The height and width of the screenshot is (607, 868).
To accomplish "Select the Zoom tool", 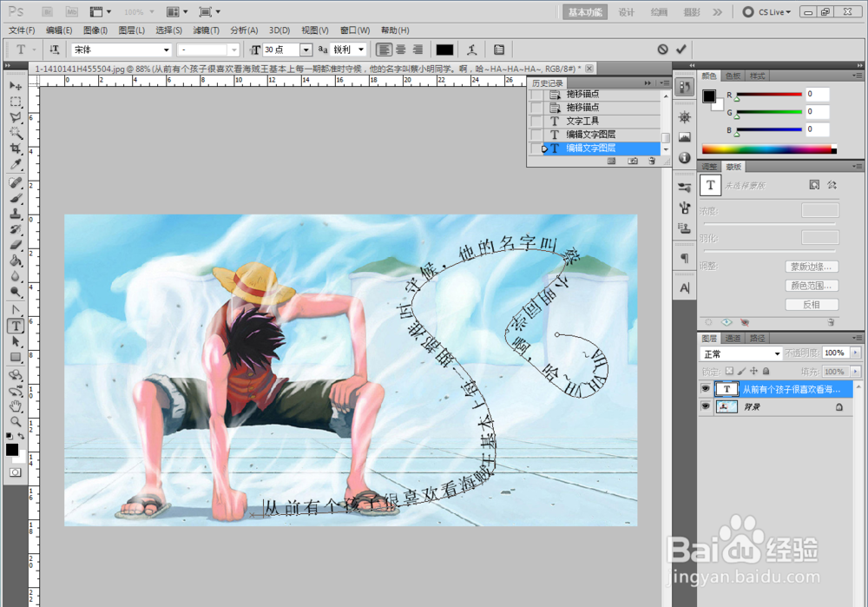I will [16, 422].
